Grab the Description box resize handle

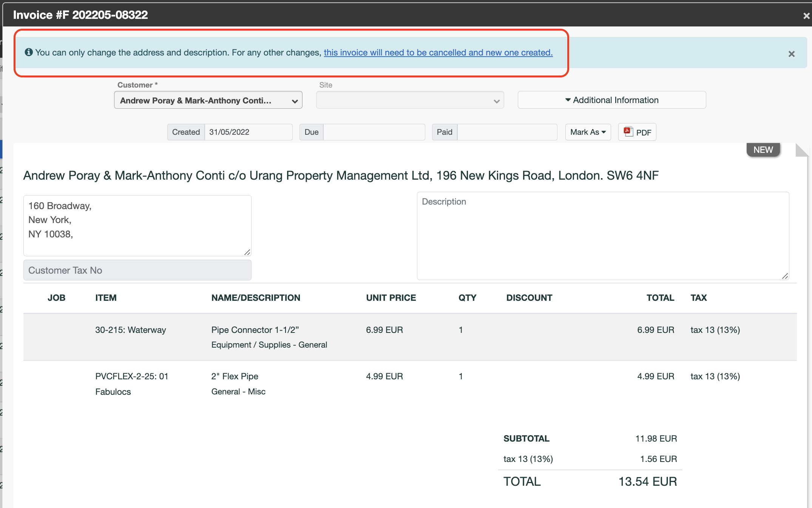[785, 276]
